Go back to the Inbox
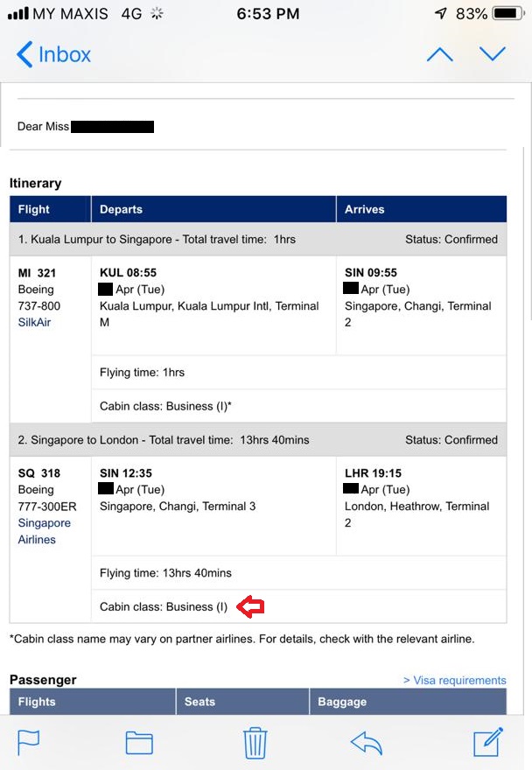Image resolution: width=532 pixels, height=770 pixels. click(54, 54)
